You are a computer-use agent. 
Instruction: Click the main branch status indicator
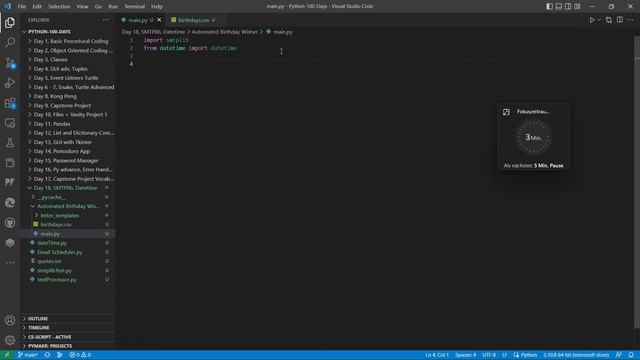27,355
